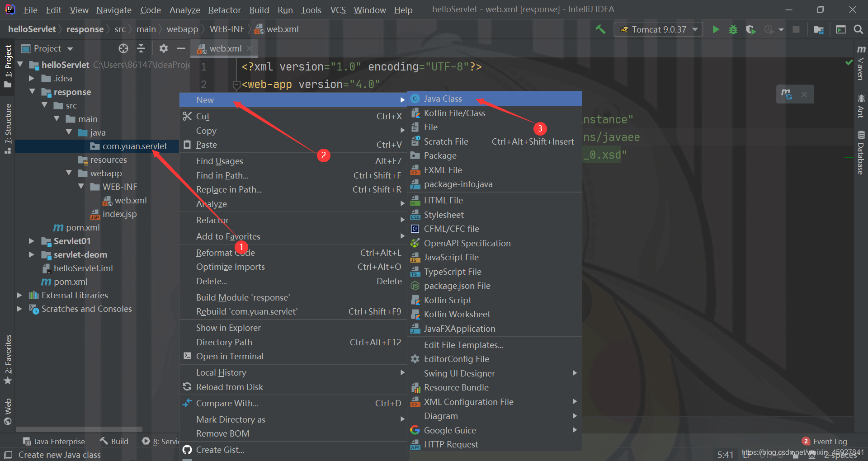This screenshot has height=461, width=868.
Task: Open the Web tool window
Action: 8,411
